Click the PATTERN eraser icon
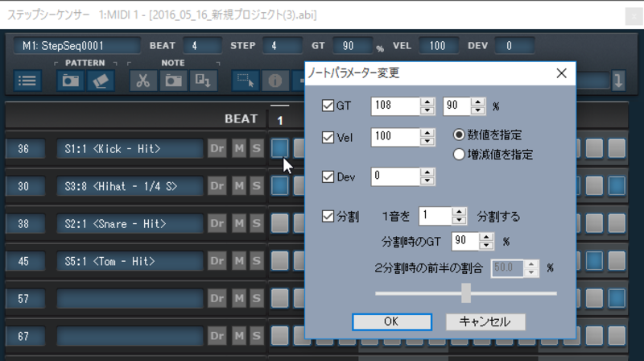This screenshot has height=361, width=644. click(x=100, y=81)
